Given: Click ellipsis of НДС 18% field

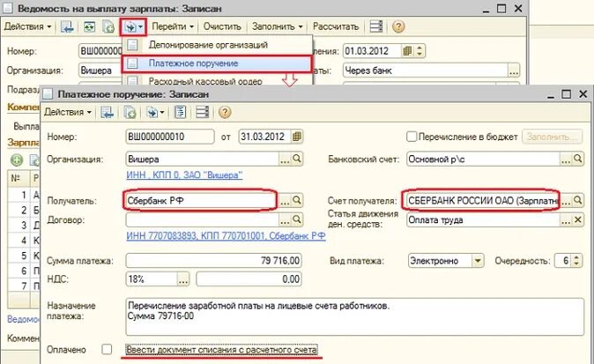Looking at the screenshot, I should click(x=183, y=279).
